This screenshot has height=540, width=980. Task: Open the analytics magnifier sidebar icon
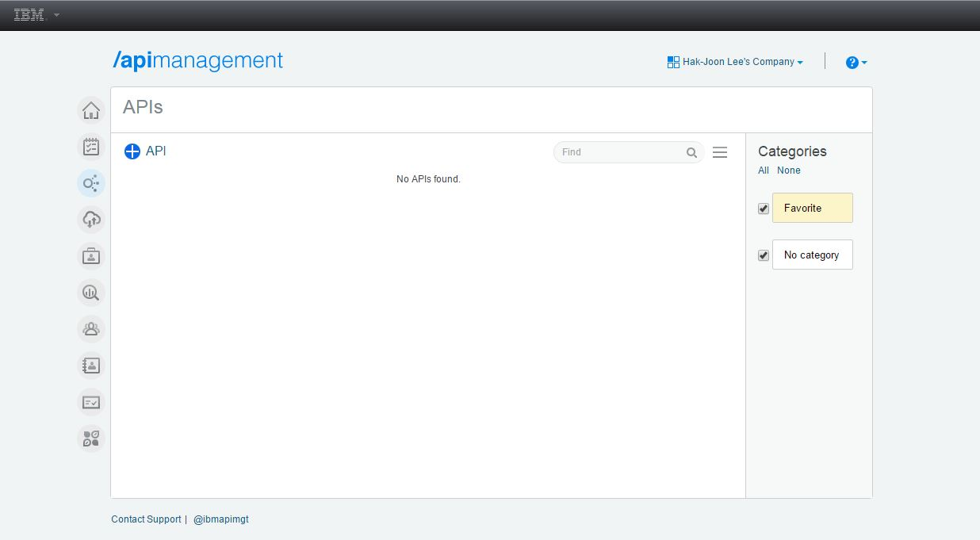[91, 293]
